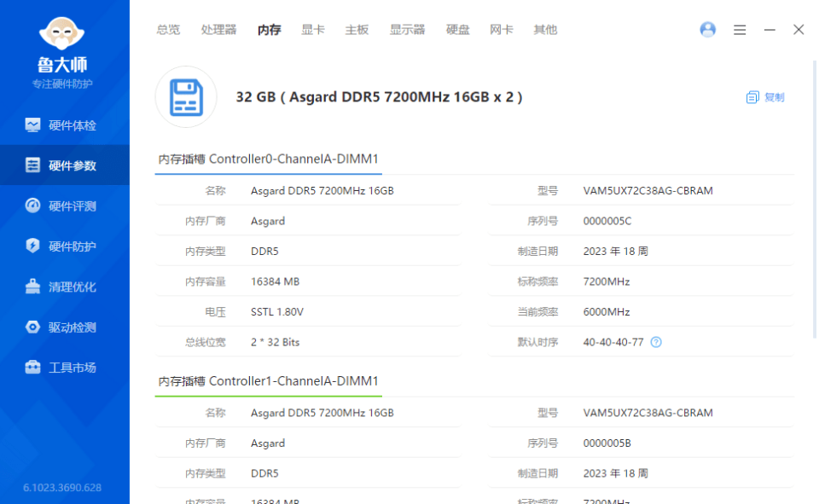Click the SSTL 1.80V voltage value
The image size is (819, 504).
tap(276, 312)
